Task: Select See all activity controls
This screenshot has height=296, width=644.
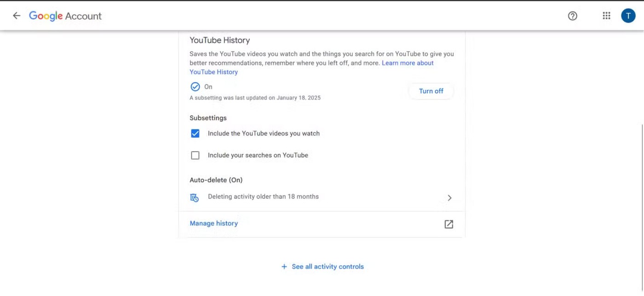Action: click(328, 267)
